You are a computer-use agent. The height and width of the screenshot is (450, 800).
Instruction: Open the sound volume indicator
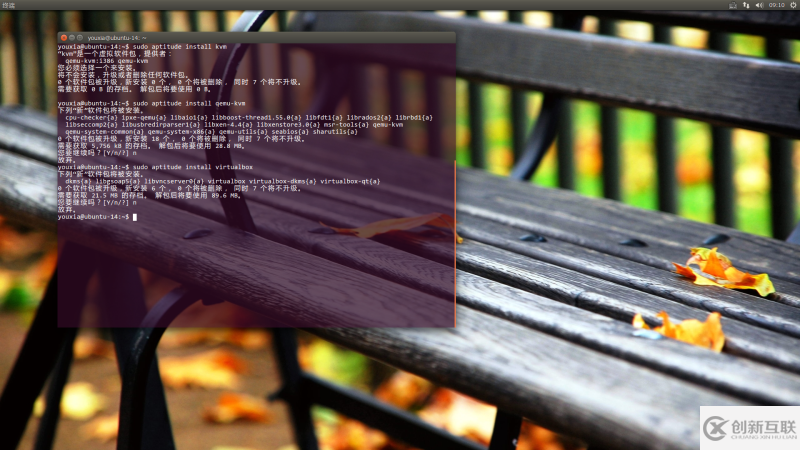coord(759,5)
